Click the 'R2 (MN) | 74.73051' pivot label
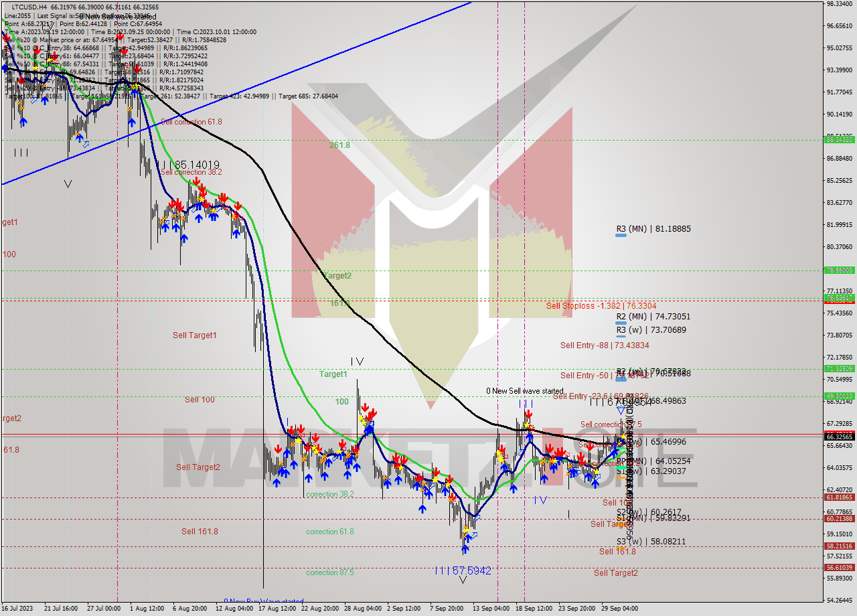This screenshot has width=857, height=616. point(653,317)
